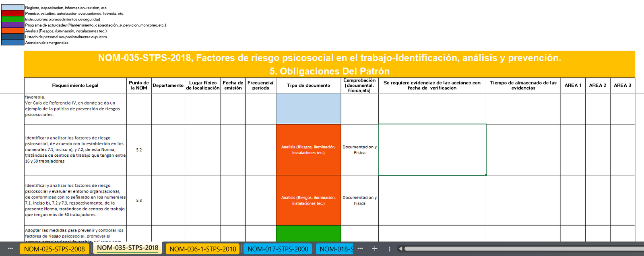The width and height of the screenshot is (644, 256).
Task: Select dark blue swatch for Listado de personal
Action: click(12, 37)
